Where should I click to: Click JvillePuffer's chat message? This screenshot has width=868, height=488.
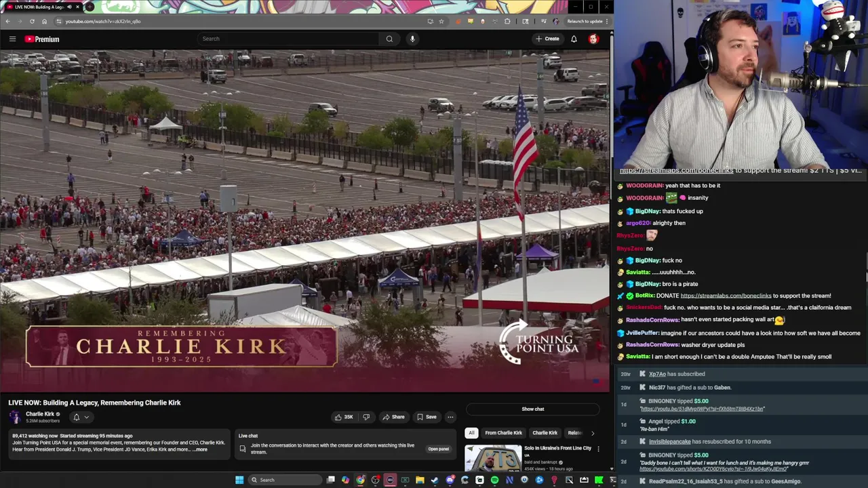(x=739, y=333)
